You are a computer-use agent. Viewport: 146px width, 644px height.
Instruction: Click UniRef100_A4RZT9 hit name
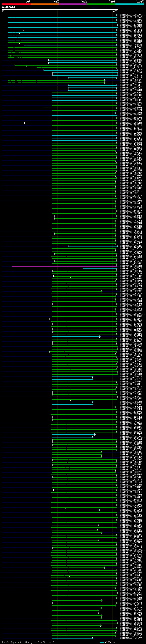click(131, 75)
